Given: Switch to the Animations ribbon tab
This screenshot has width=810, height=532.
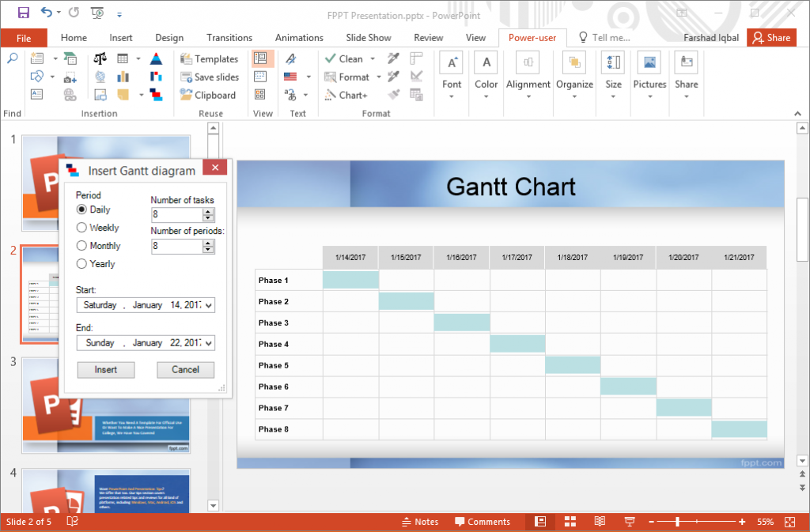Looking at the screenshot, I should (x=299, y=37).
